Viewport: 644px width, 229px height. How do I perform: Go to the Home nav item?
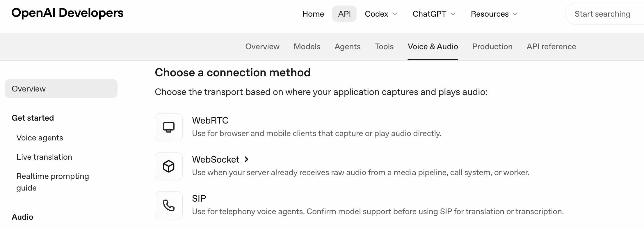313,14
